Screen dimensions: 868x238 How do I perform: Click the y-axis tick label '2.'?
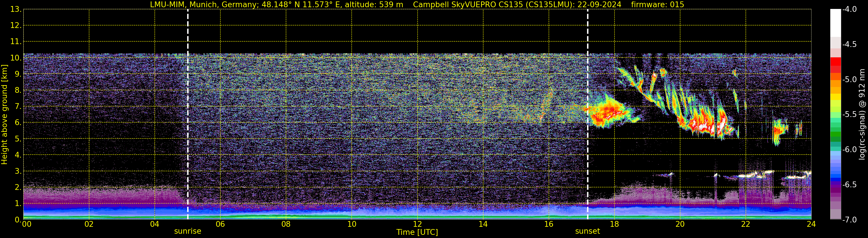18,187
